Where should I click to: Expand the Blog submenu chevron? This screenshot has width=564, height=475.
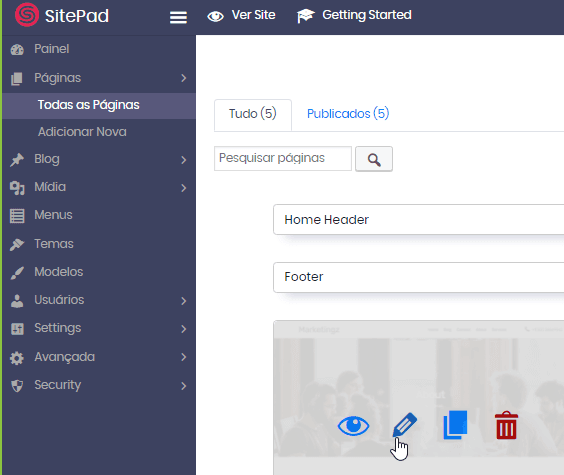183,160
